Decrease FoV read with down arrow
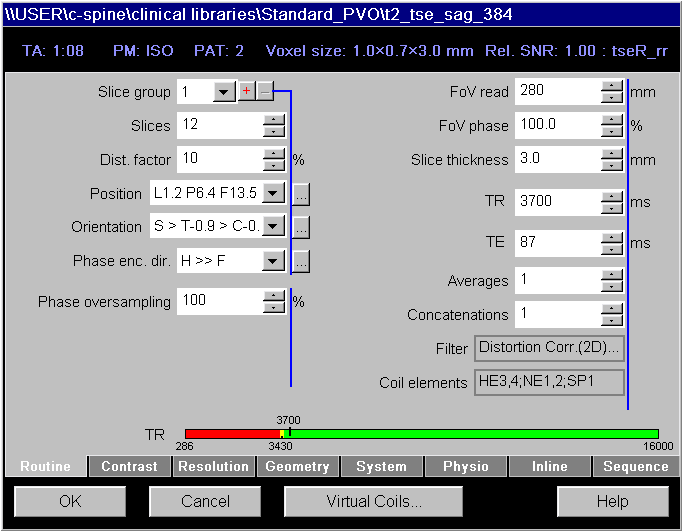 [x=612, y=97]
